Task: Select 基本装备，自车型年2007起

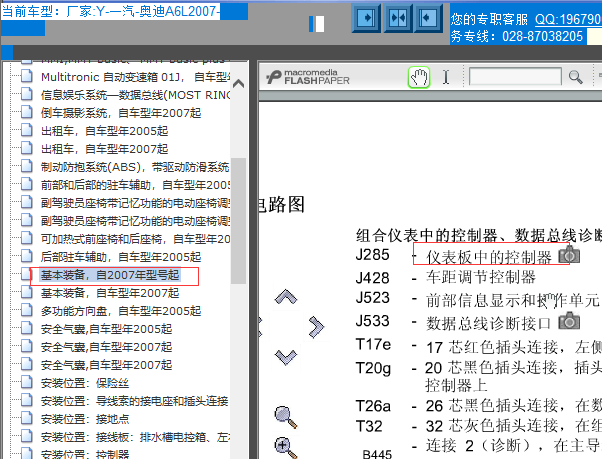Action: click(110, 293)
